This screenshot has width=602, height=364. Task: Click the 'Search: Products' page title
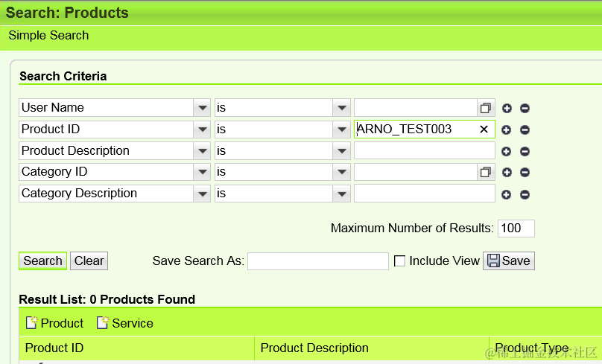click(x=67, y=13)
